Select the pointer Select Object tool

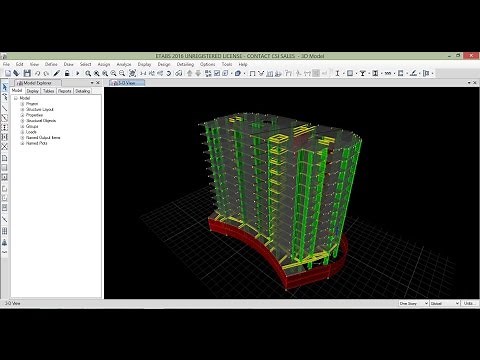[5, 87]
